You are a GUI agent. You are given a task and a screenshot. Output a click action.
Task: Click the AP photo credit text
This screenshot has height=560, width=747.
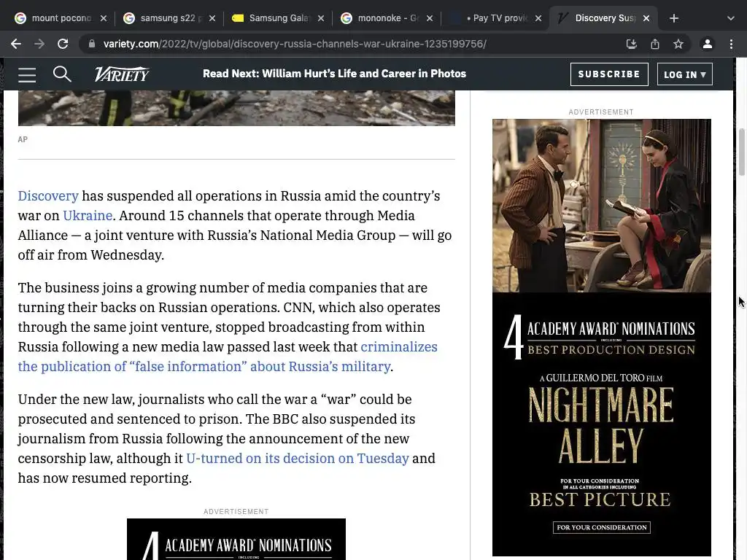(23, 139)
